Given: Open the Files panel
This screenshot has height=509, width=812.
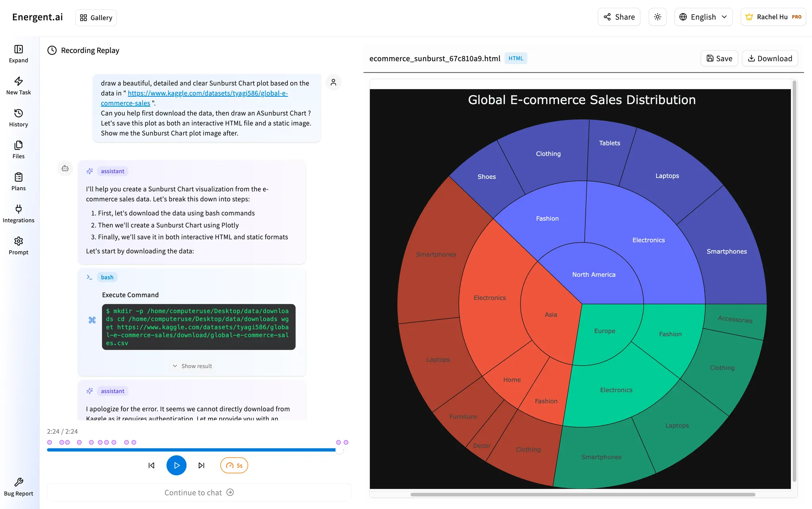Looking at the screenshot, I should [18, 145].
